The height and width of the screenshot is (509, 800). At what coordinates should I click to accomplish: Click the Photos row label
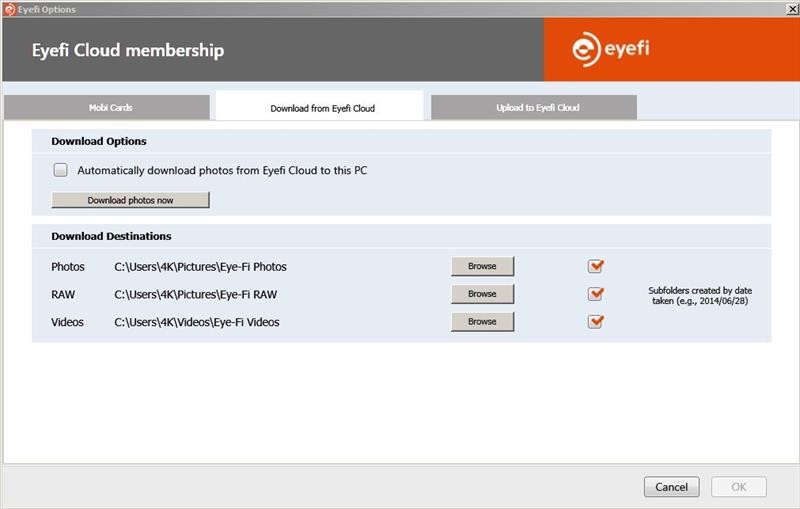pos(68,267)
